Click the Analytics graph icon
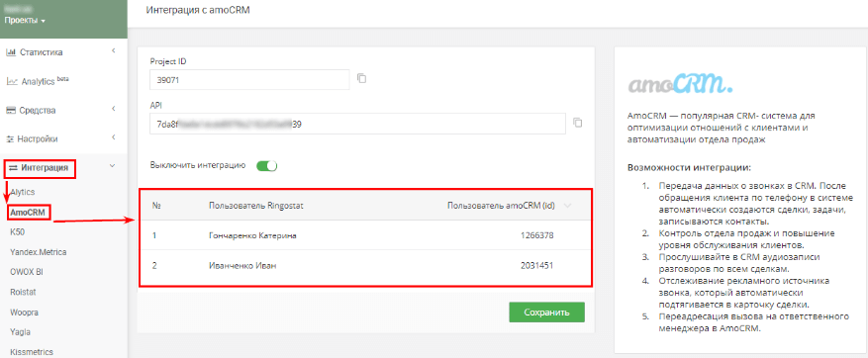Image resolution: width=868 pixels, height=358 pixels. pyautogui.click(x=11, y=81)
